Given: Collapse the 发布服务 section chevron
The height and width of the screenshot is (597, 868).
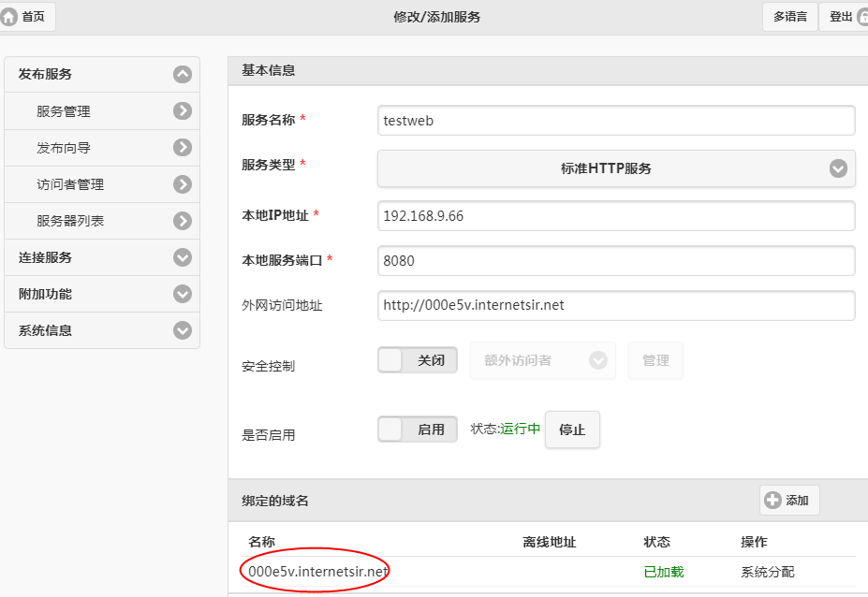Looking at the screenshot, I should (183, 75).
